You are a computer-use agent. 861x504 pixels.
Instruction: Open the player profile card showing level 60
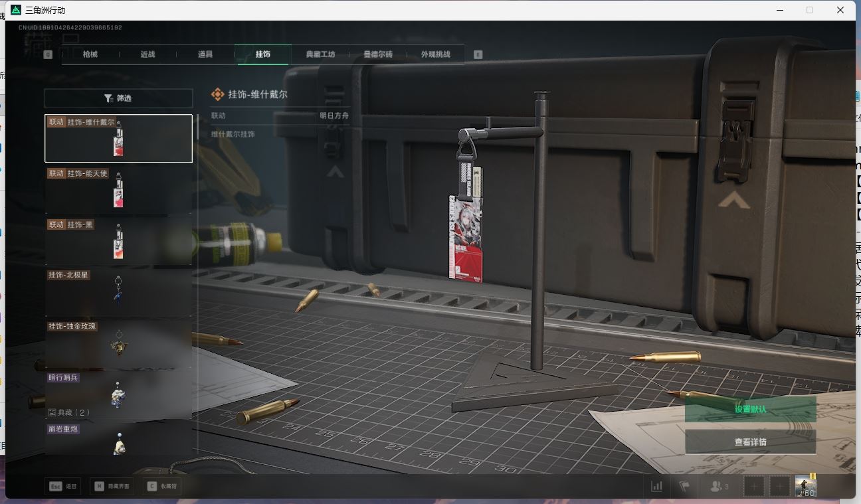tap(805, 486)
